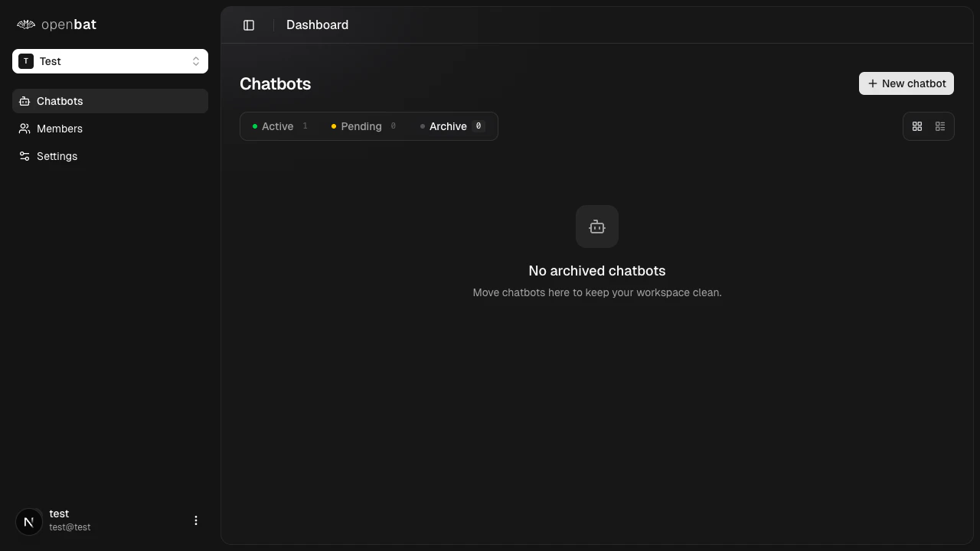Open the Members page
Image resolution: width=980 pixels, height=551 pixels.
pyautogui.click(x=60, y=129)
